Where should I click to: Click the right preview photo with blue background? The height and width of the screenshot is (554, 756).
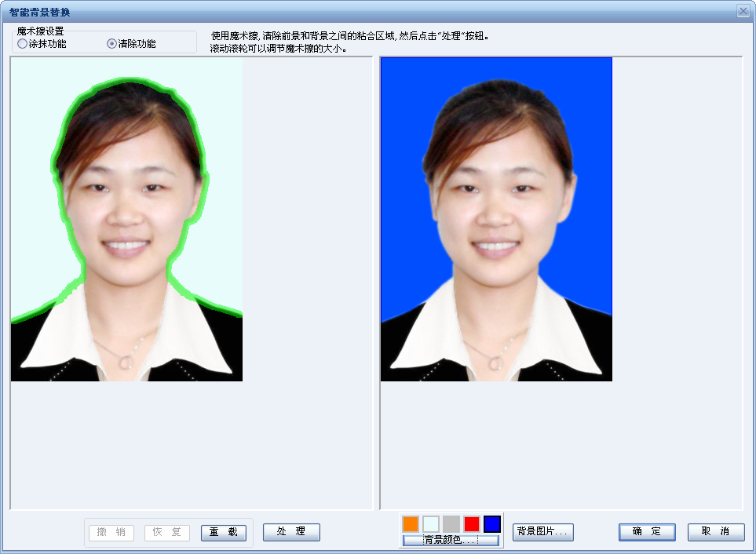point(496,220)
